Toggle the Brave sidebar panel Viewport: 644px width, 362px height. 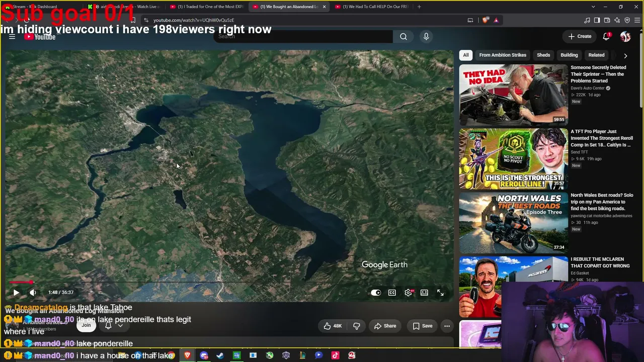[x=597, y=20]
